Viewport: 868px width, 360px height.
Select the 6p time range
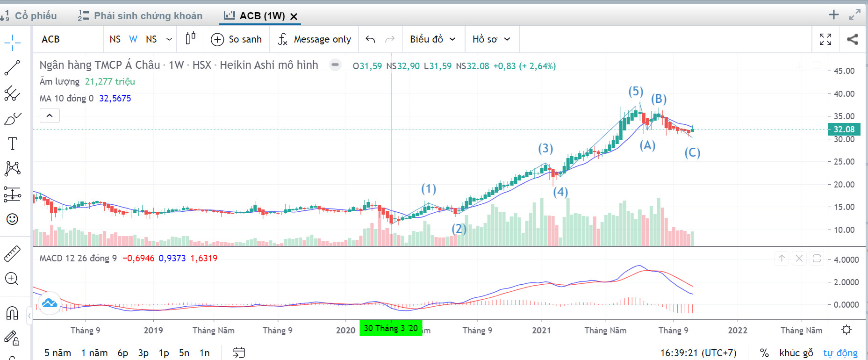coord(123,353)
